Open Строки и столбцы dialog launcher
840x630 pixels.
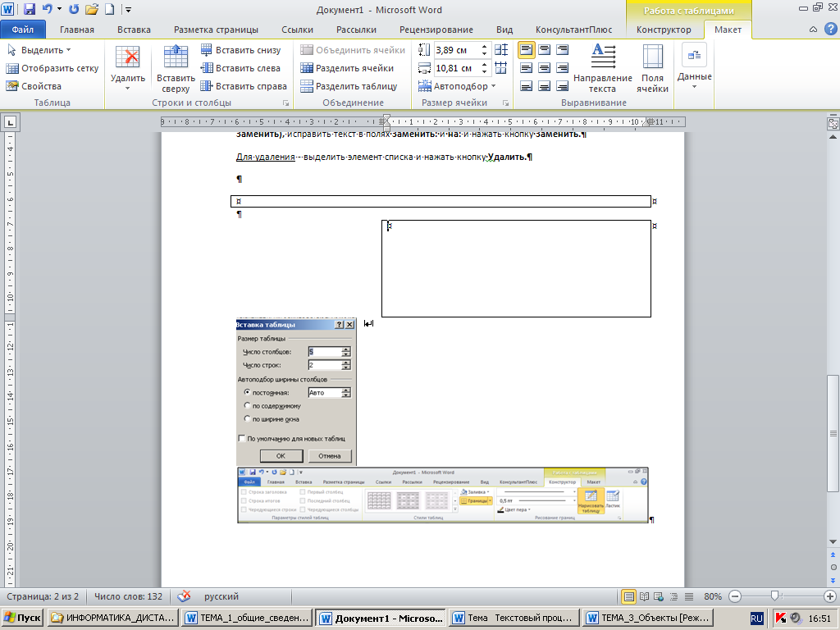286,103
